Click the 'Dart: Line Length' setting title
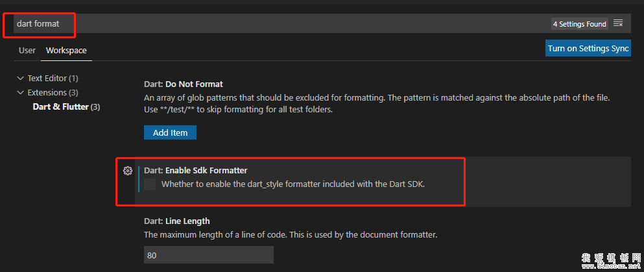 pos(177,221)
